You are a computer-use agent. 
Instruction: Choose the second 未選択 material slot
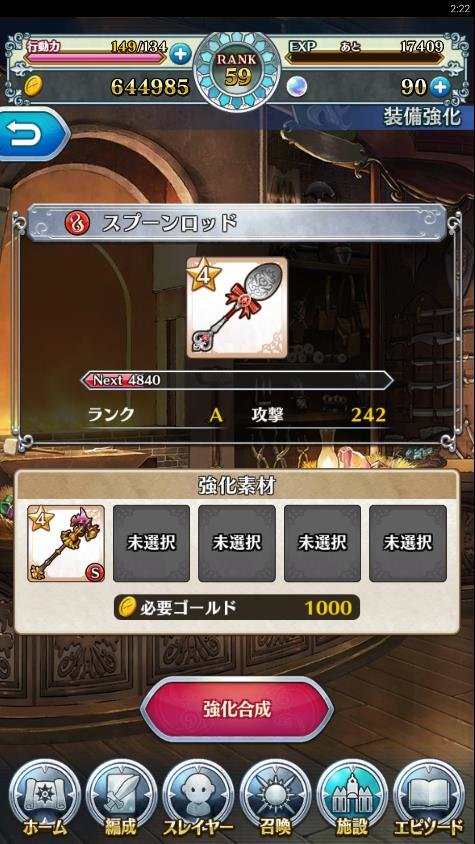(151, 543)
